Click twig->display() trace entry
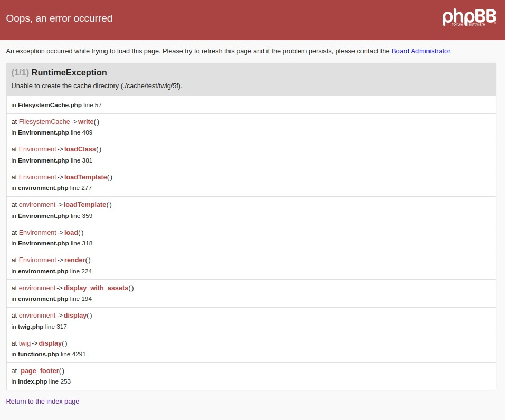The width and height of the screenshot is (505, 420). (x=39, y=343)
